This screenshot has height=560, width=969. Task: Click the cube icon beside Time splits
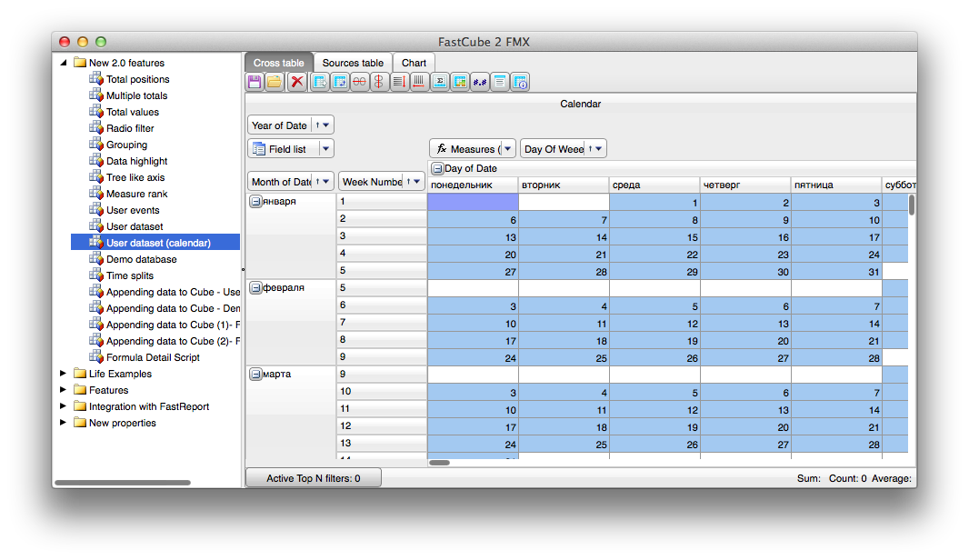[95, 275]
